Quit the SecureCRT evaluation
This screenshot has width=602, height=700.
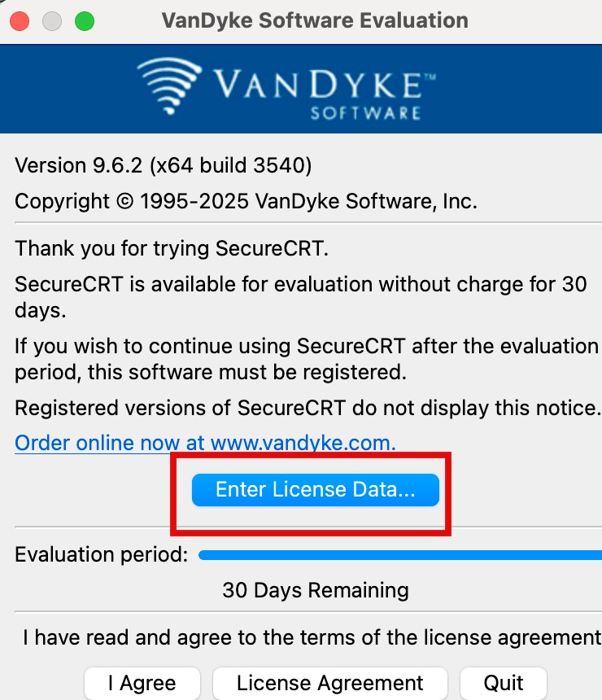[x=503, y=683]
